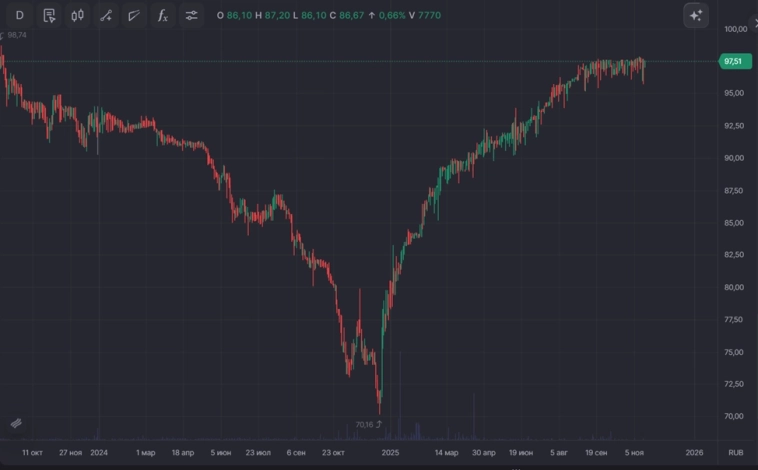This screenshot has width=758, height=470.
Task: Click the AI sparkle assistant button
Action: [696, 16]
